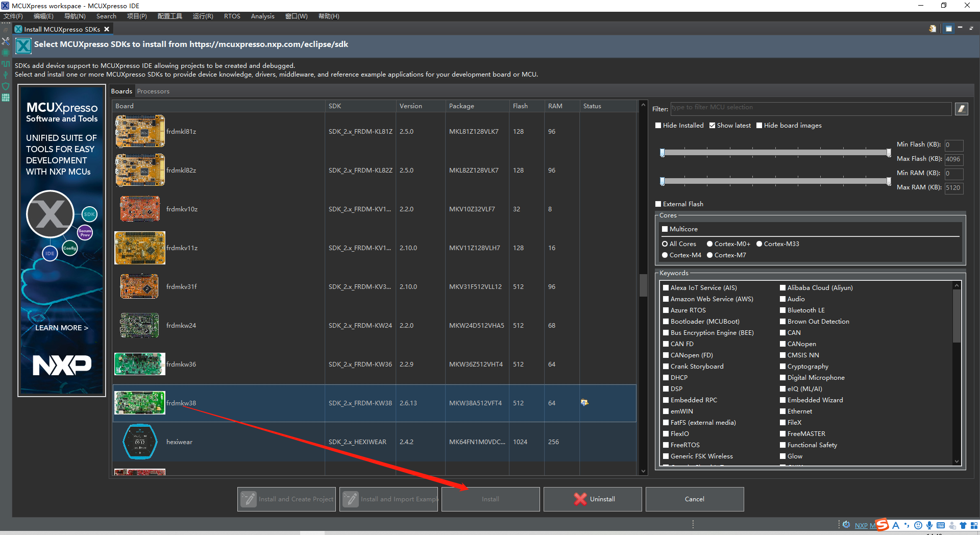Screen dimensions: 980x535
Task: Click the Install button
Action: tap(491, 499)
